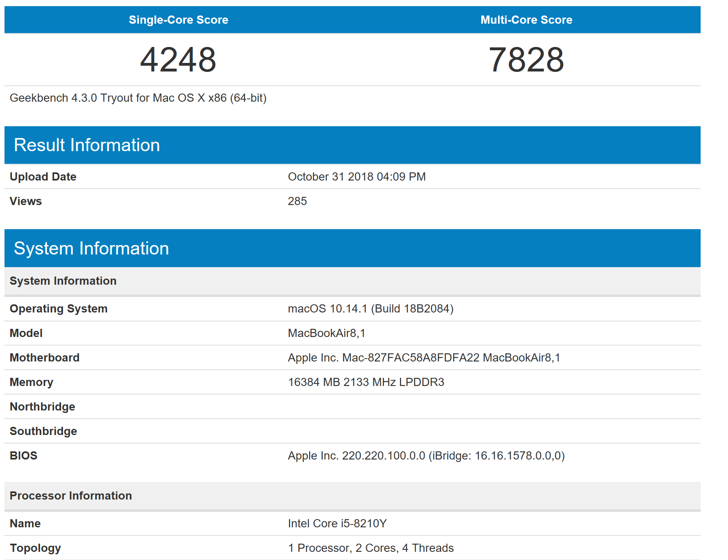Select the Model row value "MacBookAir8,1"
728x560 pixels.
click(327, 333)
